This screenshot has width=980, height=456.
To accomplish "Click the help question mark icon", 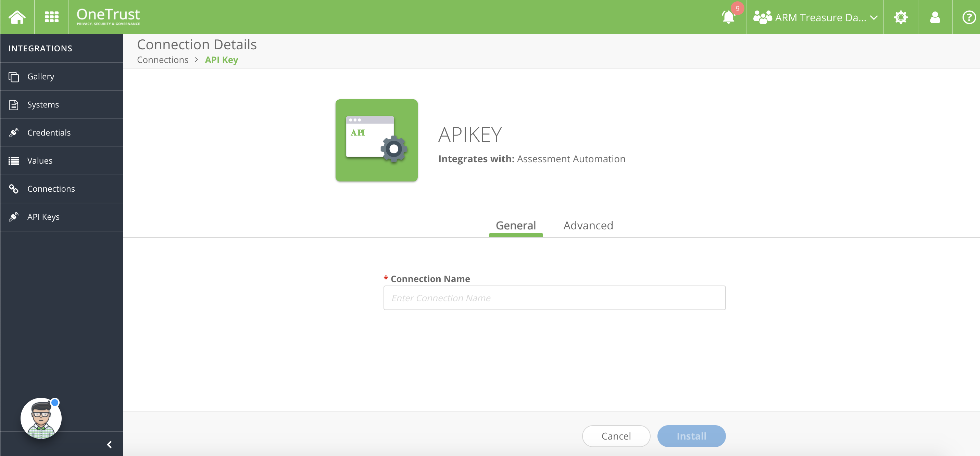I will pos(968,17).
